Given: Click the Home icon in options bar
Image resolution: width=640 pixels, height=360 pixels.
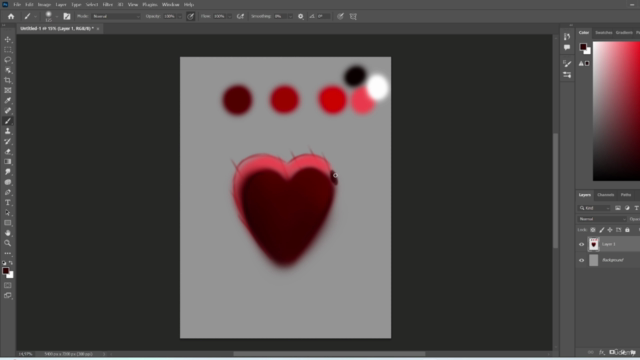Looking at the screenshot, I should (x=11, y=16).
